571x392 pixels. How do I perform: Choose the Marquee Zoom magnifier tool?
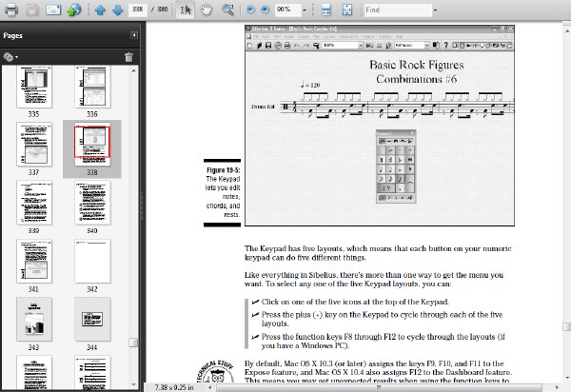tap(228, 10)
